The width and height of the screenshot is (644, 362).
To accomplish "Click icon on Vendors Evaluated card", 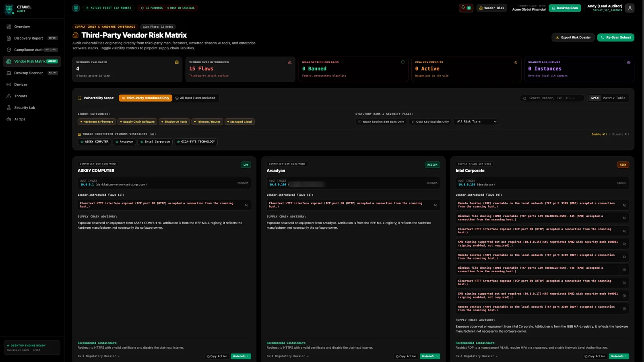I will tap(177, 62).
